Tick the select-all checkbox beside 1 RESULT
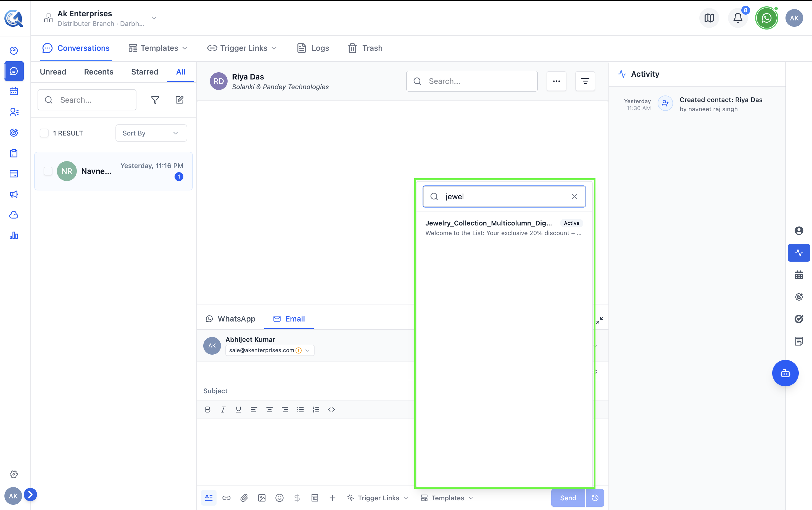 [x=44, y=133]
